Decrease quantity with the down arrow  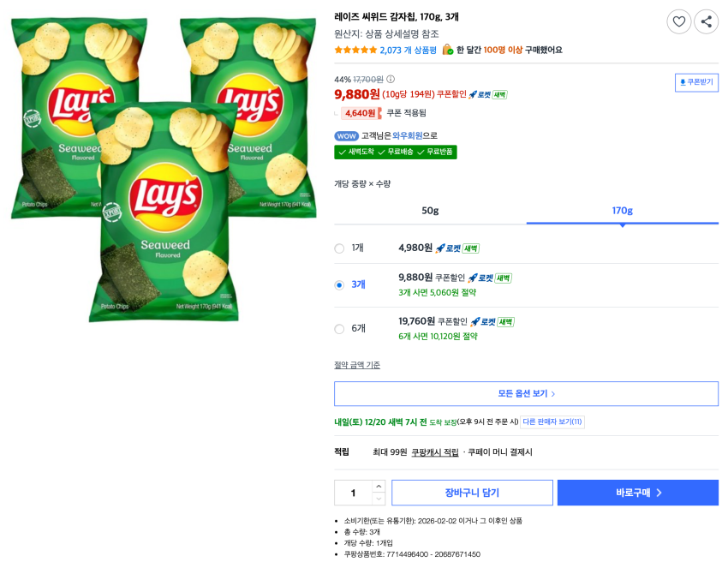(379, 499)
